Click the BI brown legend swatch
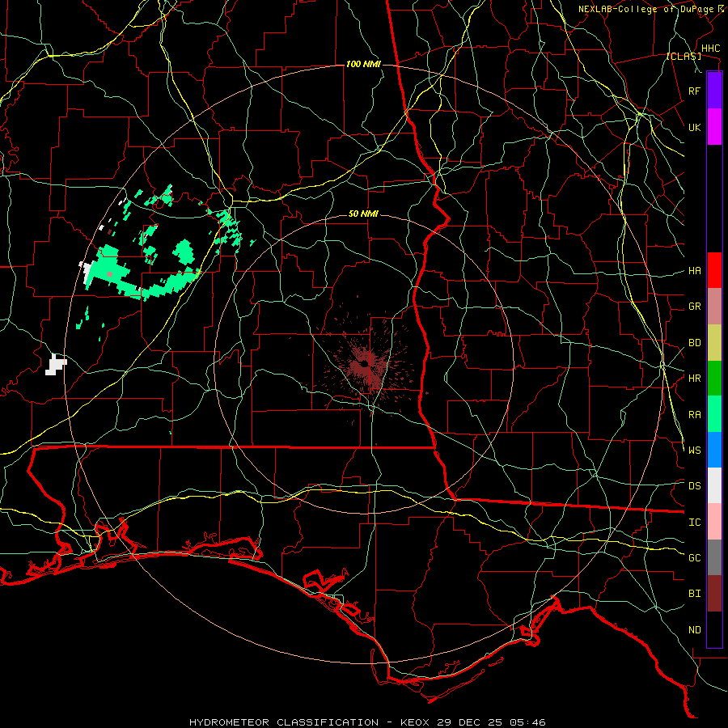Screen dimensions: 728x728 click(x=714, y=594)
